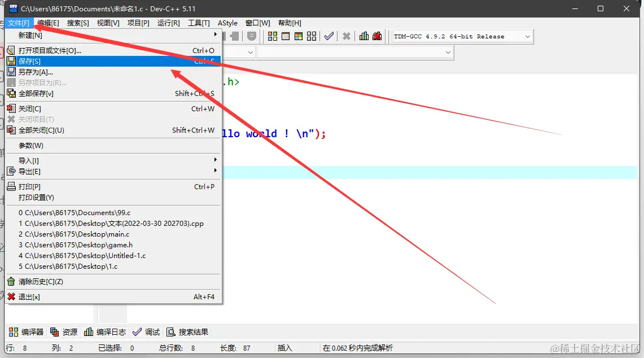Click the Rebuild All toolbar icon
The width and height of the screenshot is (644, 358).
[x=312, y=36]
